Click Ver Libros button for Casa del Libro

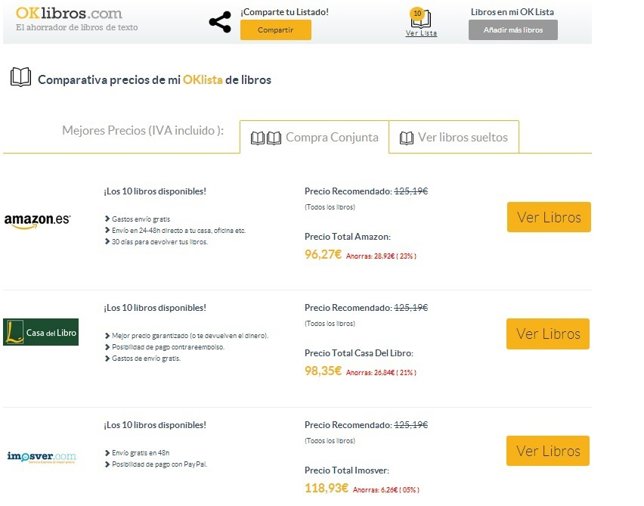[548, 333]
